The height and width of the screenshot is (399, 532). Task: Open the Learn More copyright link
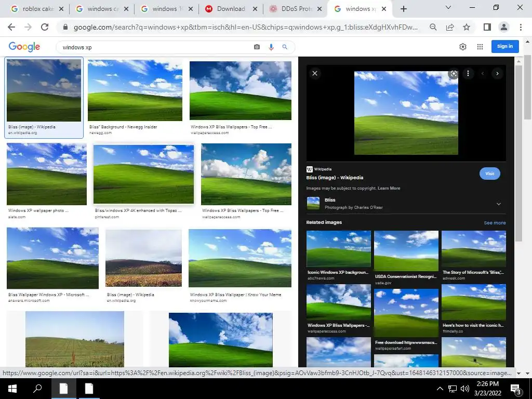389,188
